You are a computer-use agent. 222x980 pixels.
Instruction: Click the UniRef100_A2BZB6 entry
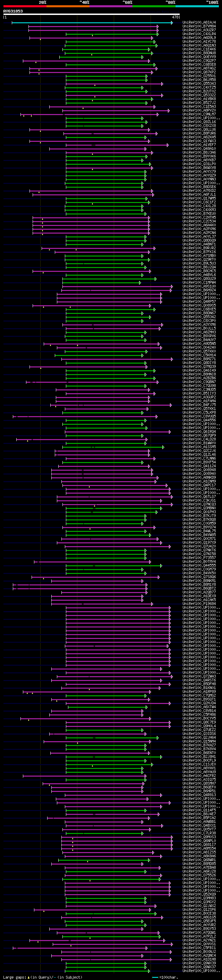[x=199, y=378]
